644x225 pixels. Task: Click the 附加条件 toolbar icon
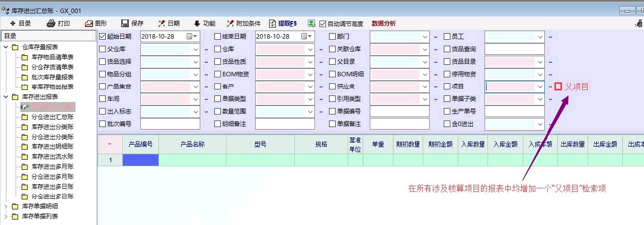point(230,24)
